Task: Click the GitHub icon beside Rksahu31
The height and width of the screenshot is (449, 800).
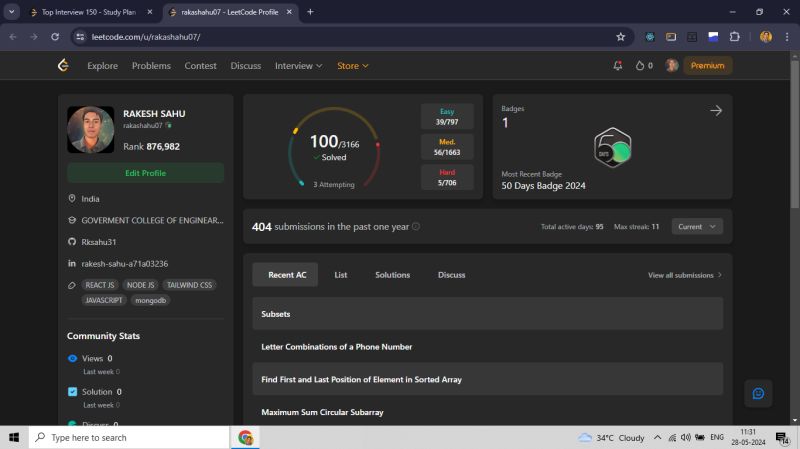Action: click(72, 241)
